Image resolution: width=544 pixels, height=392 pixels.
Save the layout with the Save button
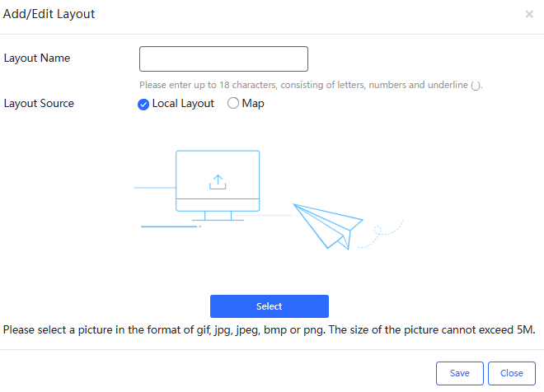tap(460, 373)
